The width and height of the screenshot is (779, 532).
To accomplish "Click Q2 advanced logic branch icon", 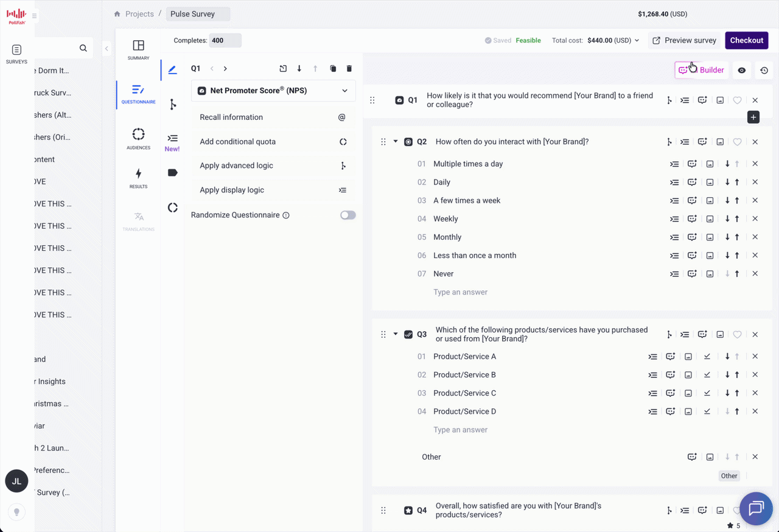I will point(669,142).
